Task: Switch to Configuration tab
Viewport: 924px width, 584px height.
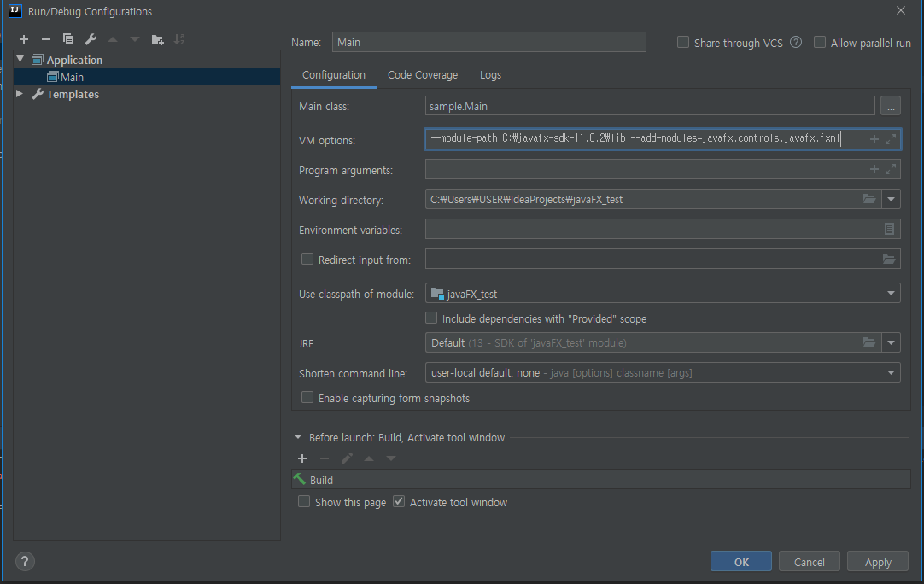Action: click(334, 75)
